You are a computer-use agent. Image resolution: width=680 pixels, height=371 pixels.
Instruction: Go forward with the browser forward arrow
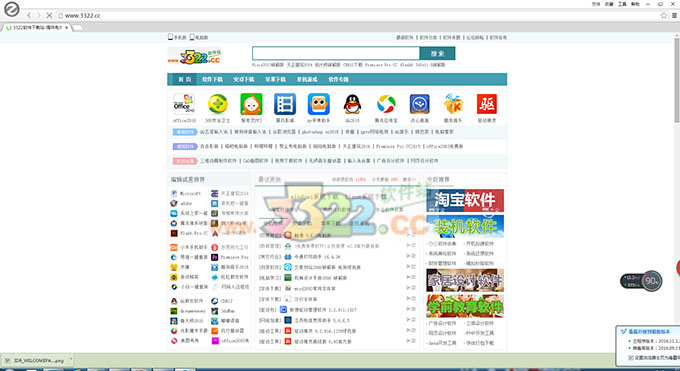pyautogui.click(x=39, y=15)
